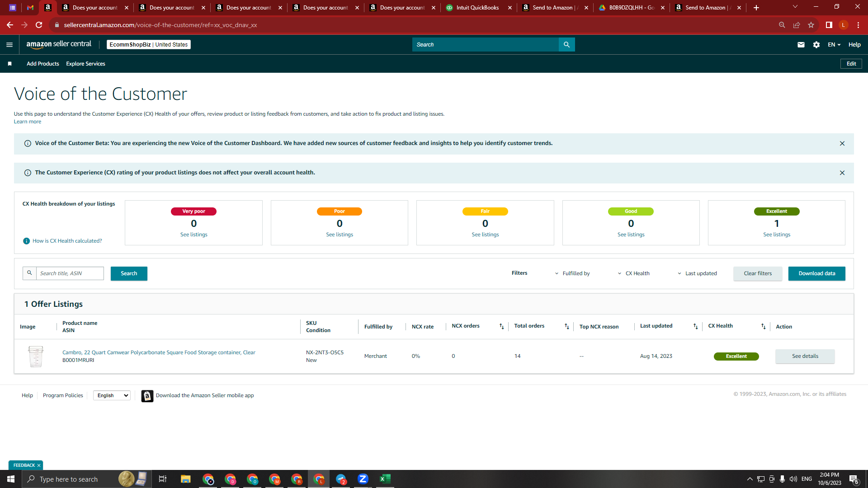Open Program Policies footer link

[x=63, y=395]
